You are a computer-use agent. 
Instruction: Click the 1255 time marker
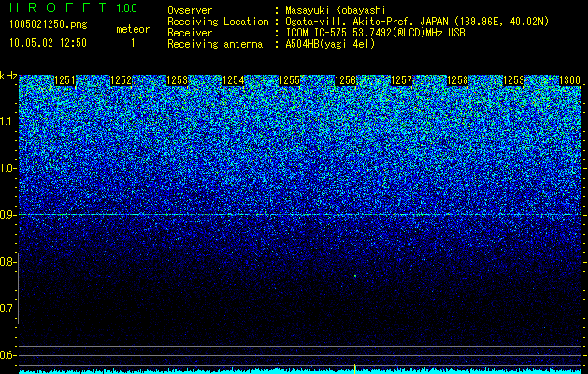289,80
